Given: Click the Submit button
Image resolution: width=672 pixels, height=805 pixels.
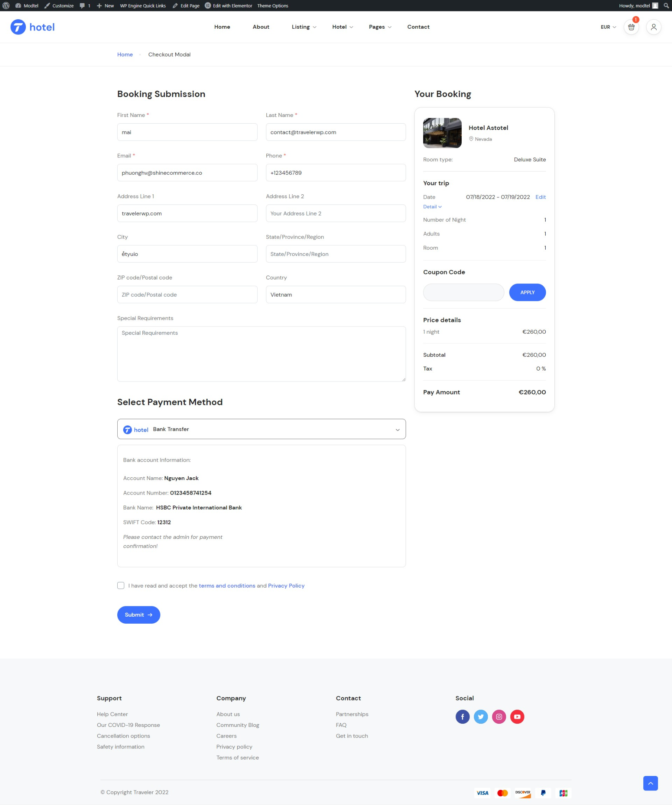Looking at the screenshot, I should 138,615.
